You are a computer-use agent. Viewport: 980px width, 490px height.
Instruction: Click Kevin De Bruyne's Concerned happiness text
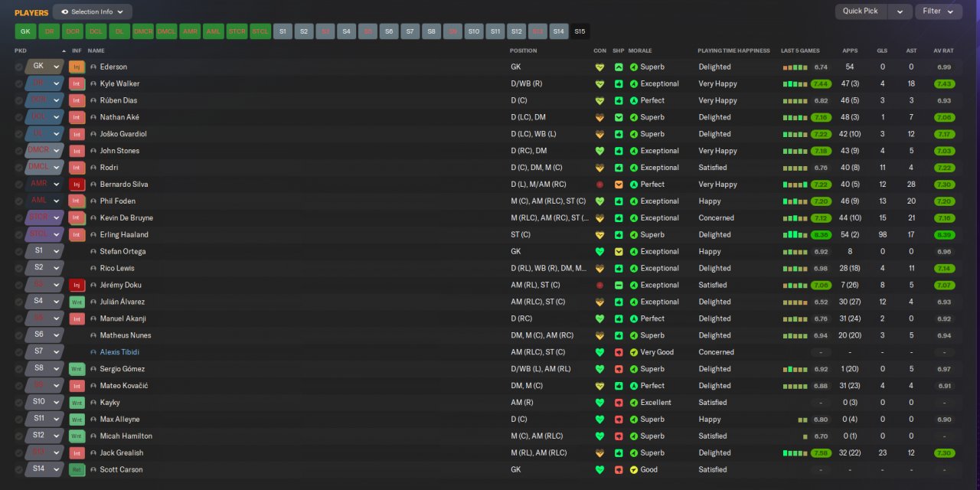point(717,218)
